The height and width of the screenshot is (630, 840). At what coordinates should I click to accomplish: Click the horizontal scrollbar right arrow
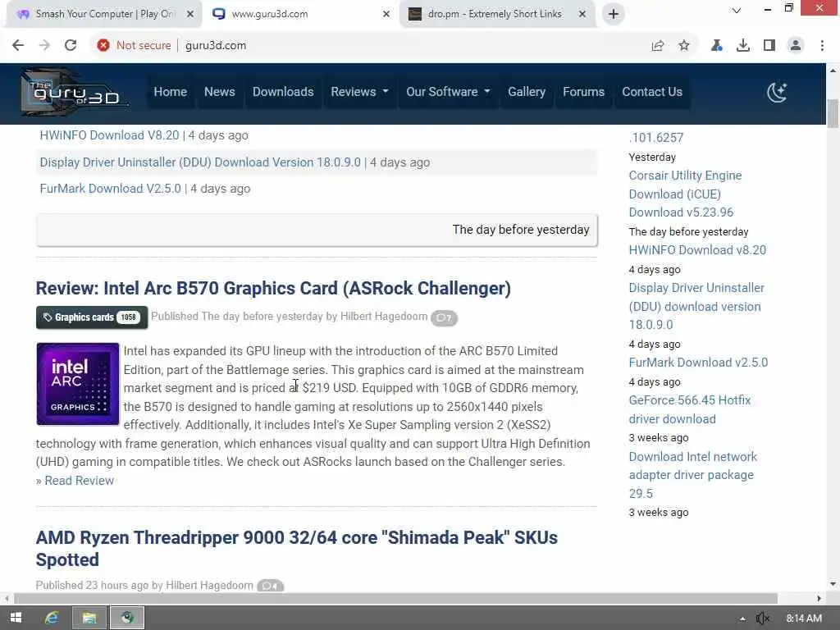point(819,598)
